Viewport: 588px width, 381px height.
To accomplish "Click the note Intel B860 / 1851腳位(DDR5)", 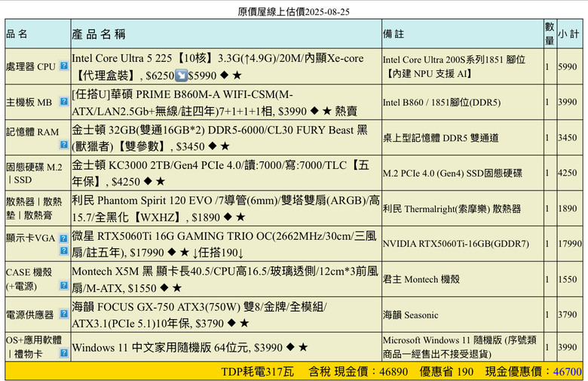I will click(x=441, y=102).
